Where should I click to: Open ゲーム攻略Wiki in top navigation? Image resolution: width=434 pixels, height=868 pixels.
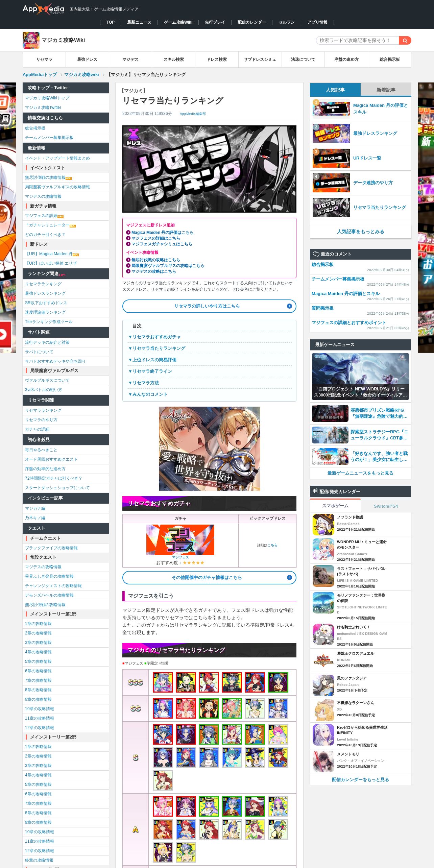(x=178, y=22)
